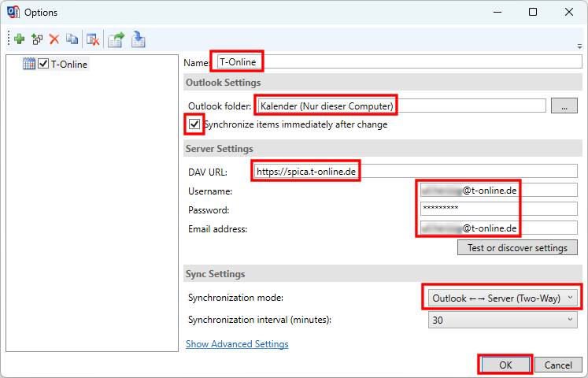The width and height of the screenshot is (588, 378).
Task: Import profiles from file
Action: (x=138, y=39)
